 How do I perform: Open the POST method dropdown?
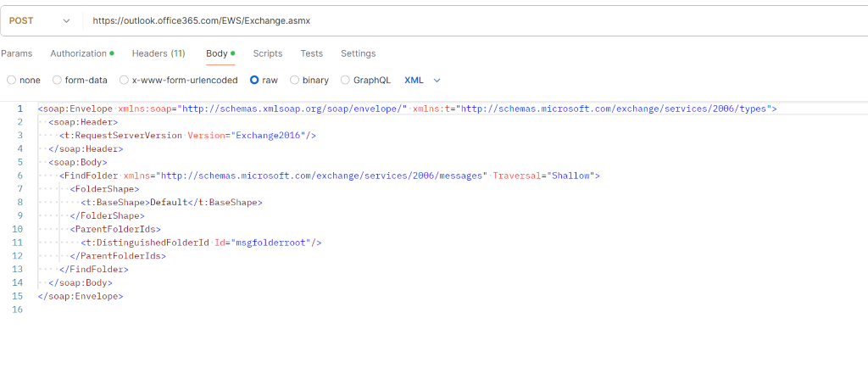39,20
